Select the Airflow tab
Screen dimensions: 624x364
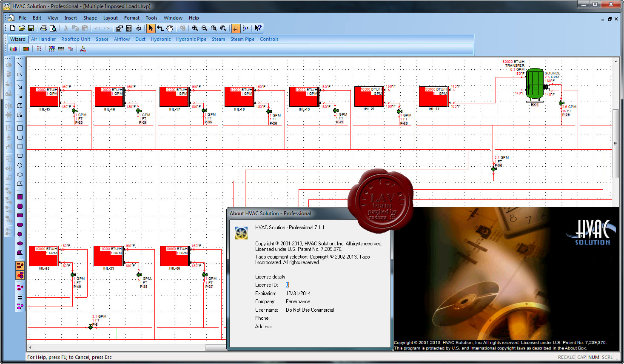click(x=122, y=39)
